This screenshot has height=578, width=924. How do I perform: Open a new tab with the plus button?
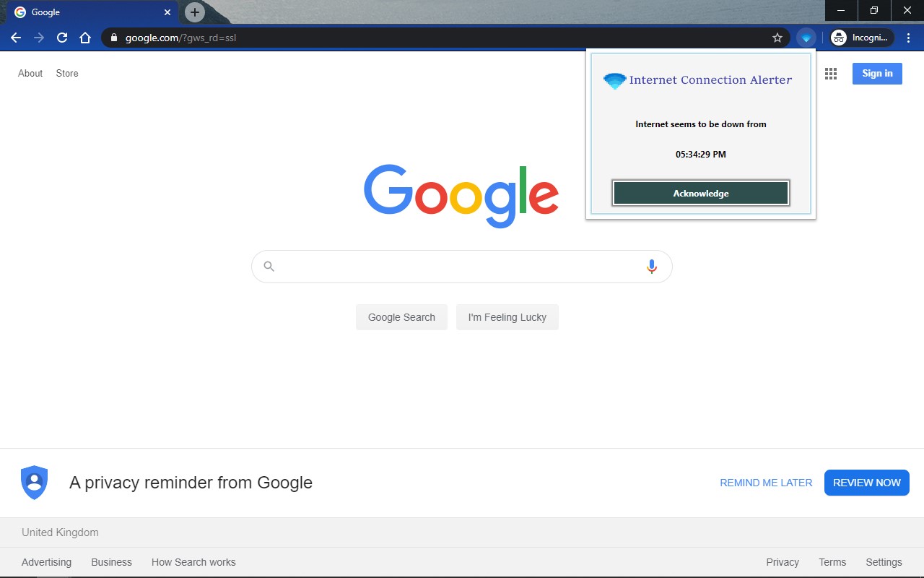(x=194, y=12)
